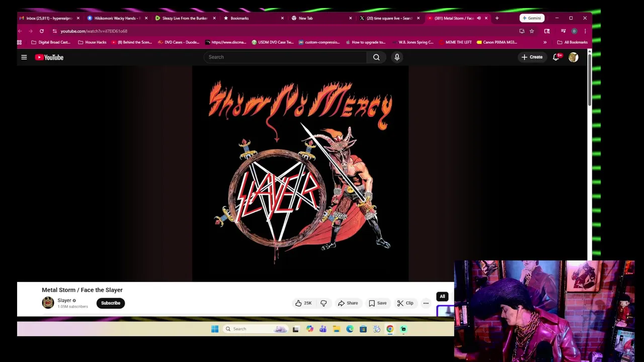The width and height of the screenshot is (644, 362).
Task: Open Microsoft Store from taskbar
Action: (x=363, y=329)
